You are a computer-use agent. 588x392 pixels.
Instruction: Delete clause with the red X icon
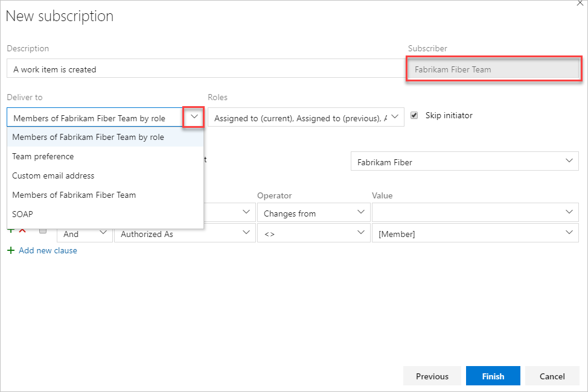(22, 231)
